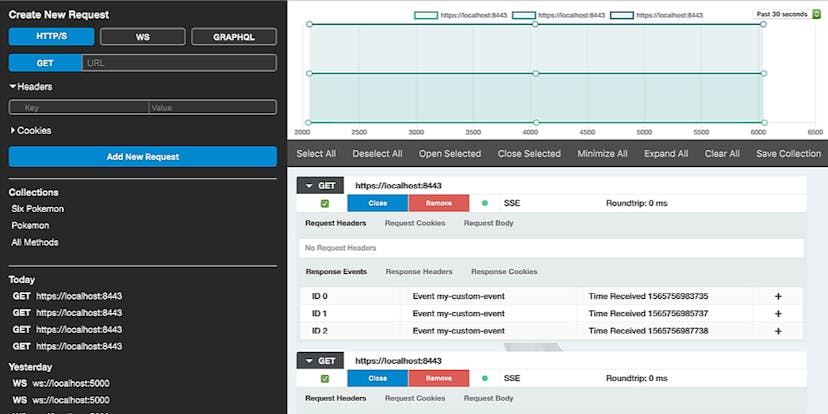Expand event ID 1 with plus icon

(x=778, y=314)
